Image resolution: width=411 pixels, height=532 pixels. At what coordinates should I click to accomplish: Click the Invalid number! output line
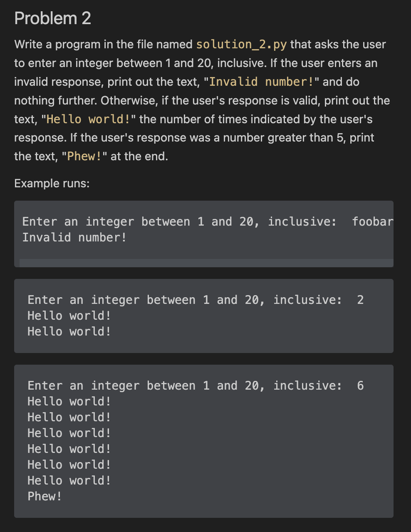(74, 237)
